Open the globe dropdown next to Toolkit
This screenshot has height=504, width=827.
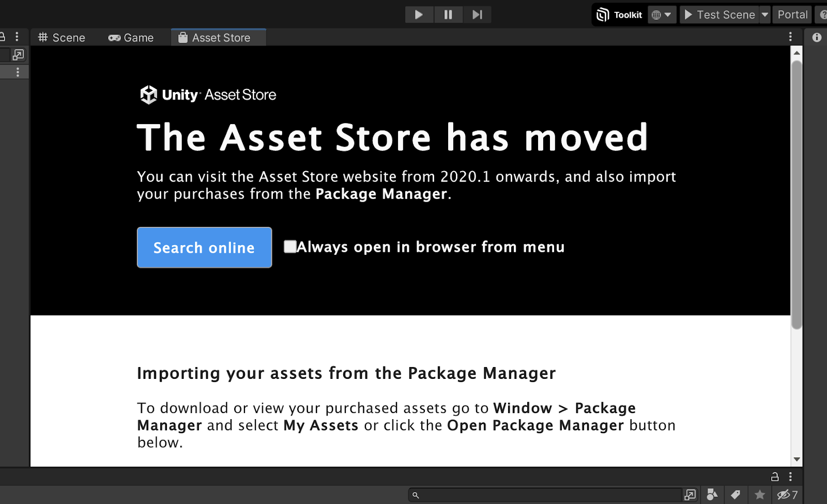(662, 15)
